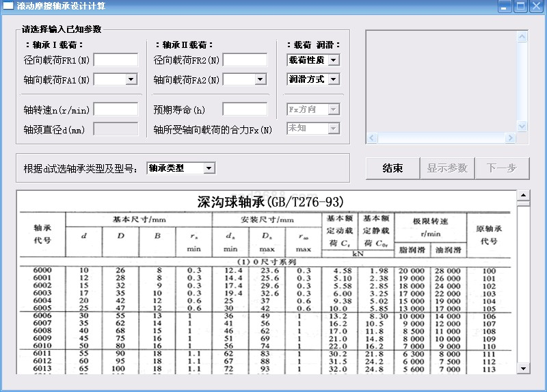Click the 显示参数 button

[x=447, y=168]
